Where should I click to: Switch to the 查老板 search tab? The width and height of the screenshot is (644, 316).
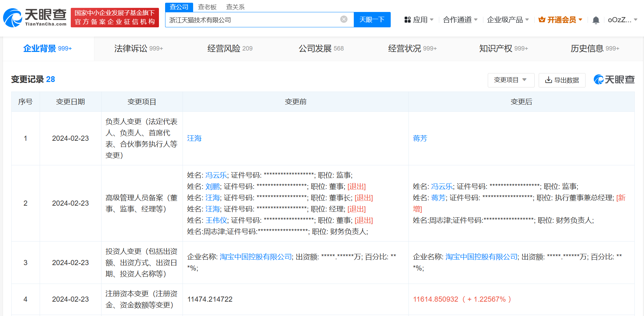[x=207, y=7]
